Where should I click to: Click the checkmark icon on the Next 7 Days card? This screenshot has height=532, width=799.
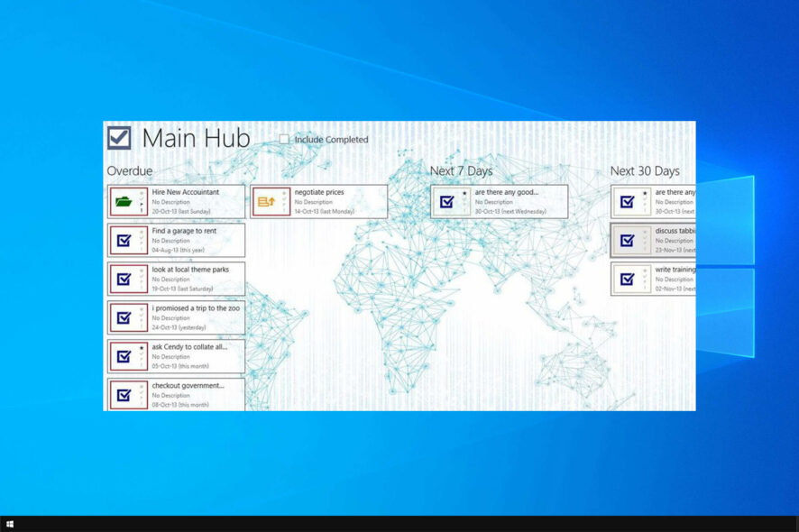447,202
